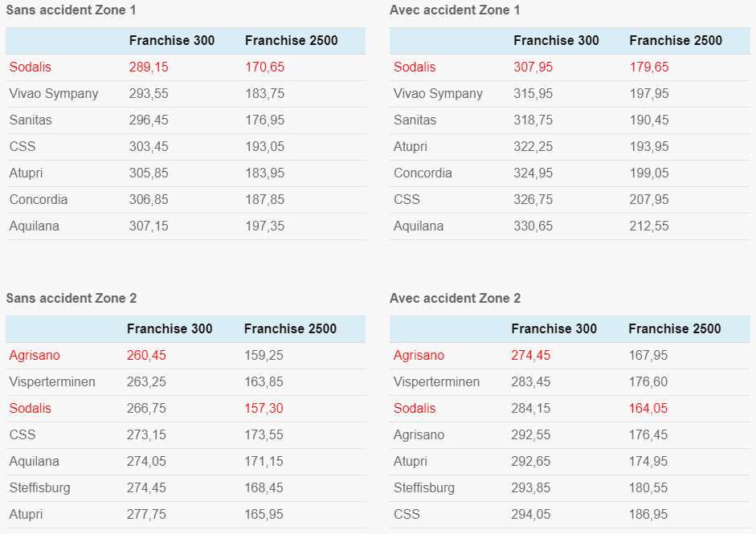Select Franchise 2500 header in Sans accident Zone 2
The width and height of the screenshot is (756, 534).
(290, 328)
